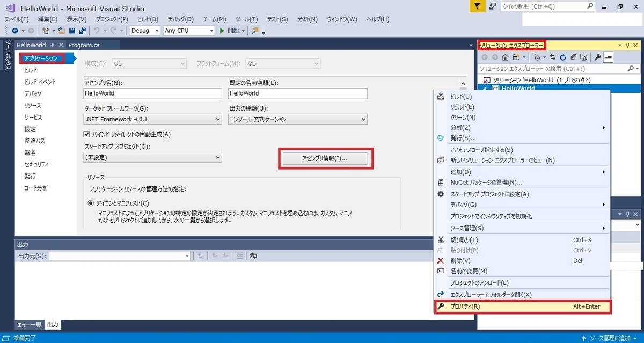Close the HelloWorld properties tab
644x343 pixels.
(61, 45)
